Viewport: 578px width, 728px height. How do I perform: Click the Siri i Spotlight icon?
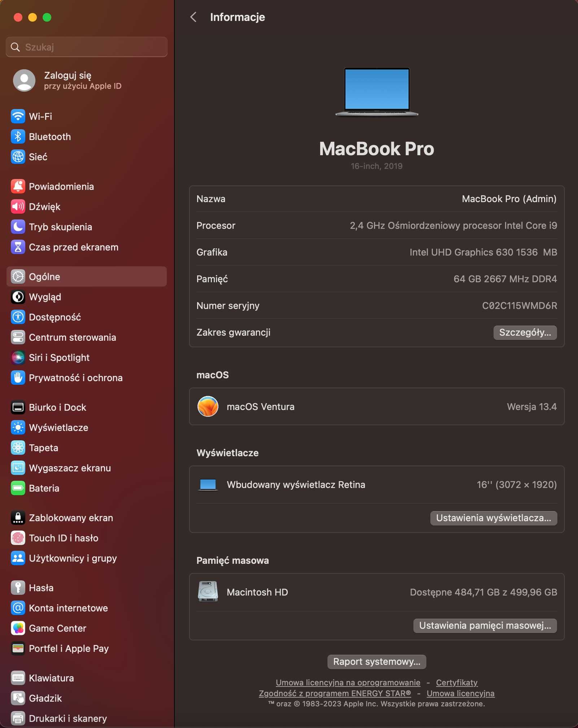tap(18, 357)
